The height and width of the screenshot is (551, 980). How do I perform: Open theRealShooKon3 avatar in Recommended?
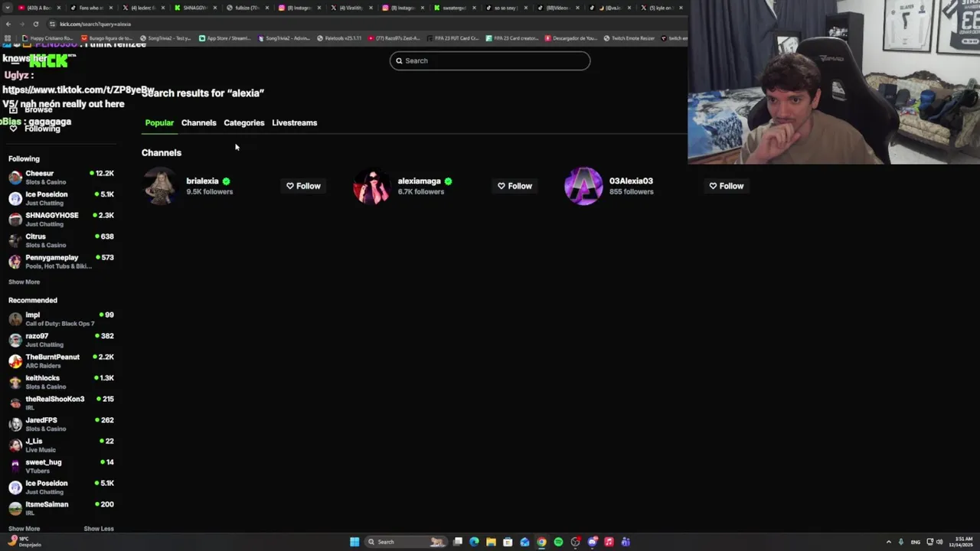point(15,403)
